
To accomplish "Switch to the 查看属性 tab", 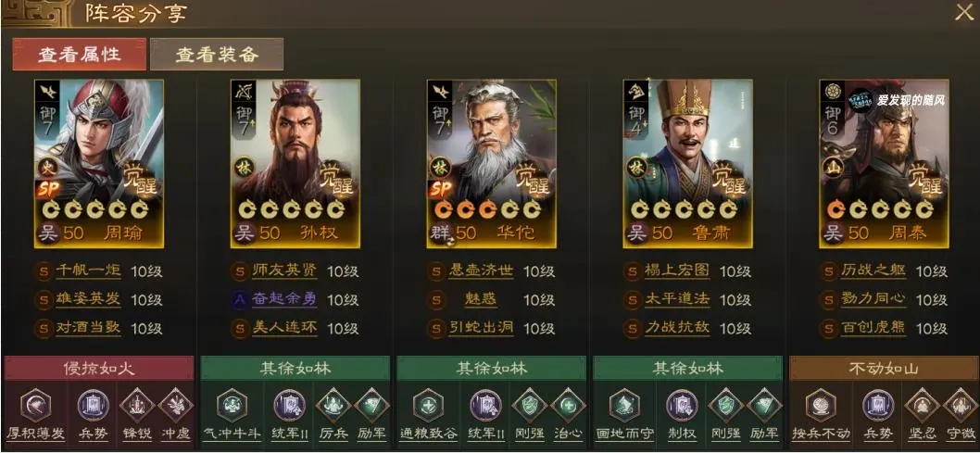I will tap(80, 55).
